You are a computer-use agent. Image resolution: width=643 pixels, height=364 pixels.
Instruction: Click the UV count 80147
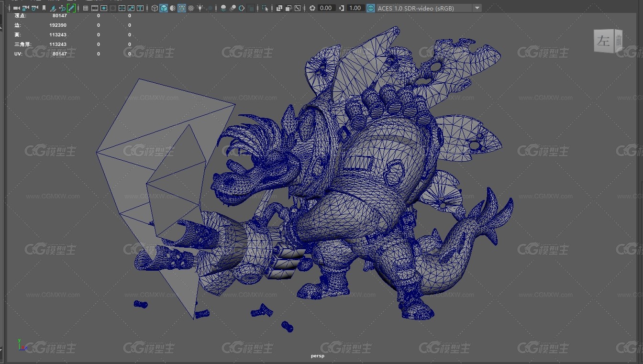pyautogui.click(x=60, y=54)
